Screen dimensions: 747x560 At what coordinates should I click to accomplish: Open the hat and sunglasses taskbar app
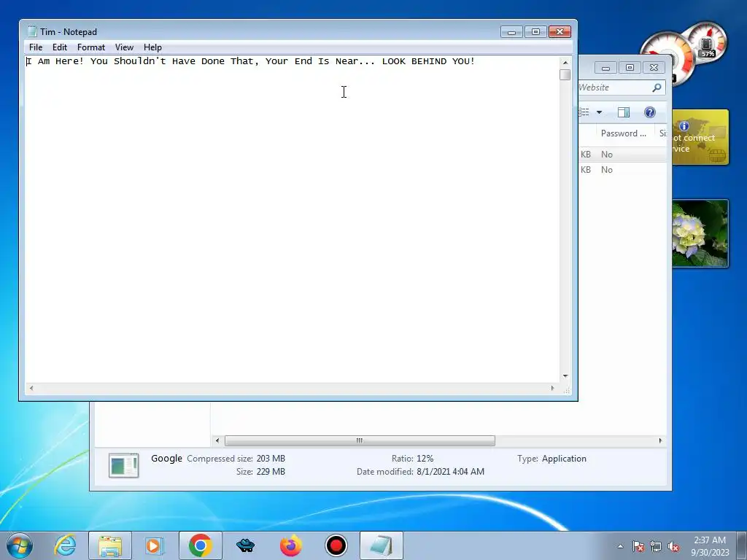tap(245, 545)
